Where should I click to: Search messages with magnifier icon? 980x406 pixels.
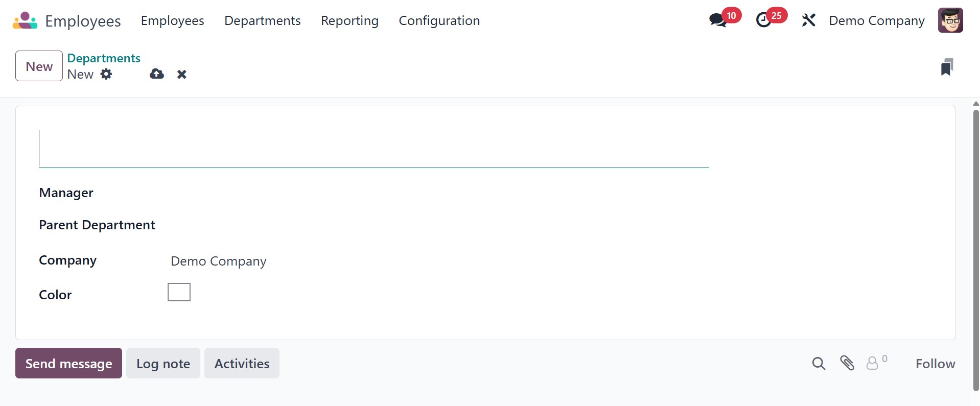pos(819,364)
